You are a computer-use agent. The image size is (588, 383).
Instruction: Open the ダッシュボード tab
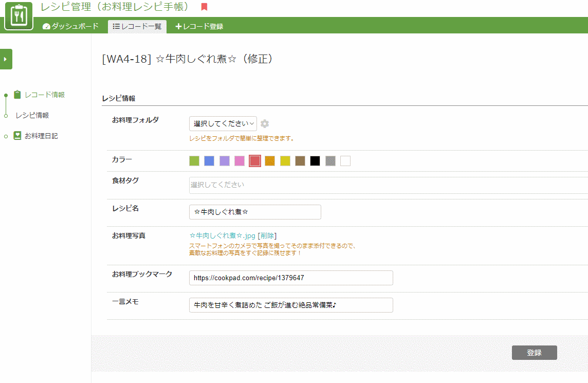pos(71,26)
